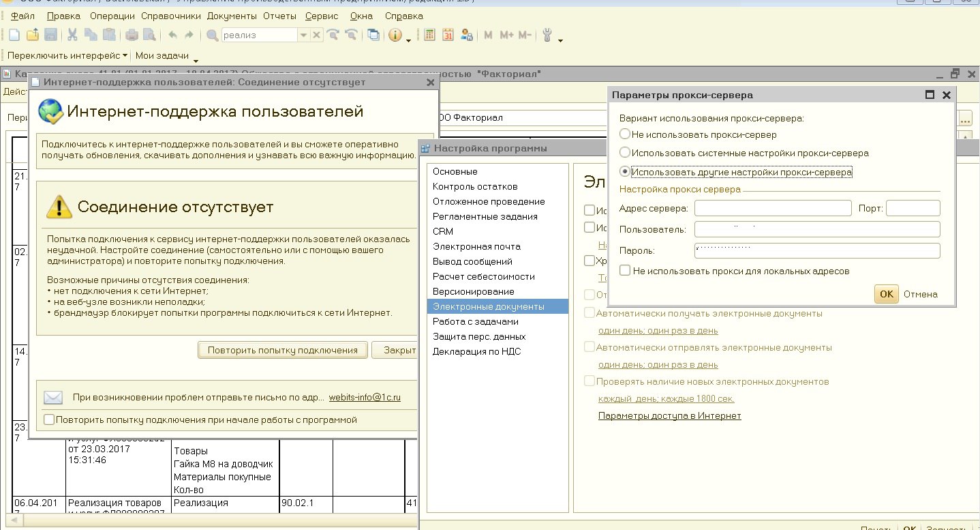This screenshot has height=530, width=980.
Task: Click the M+ memory add button
Action: (x=506, y=35)
